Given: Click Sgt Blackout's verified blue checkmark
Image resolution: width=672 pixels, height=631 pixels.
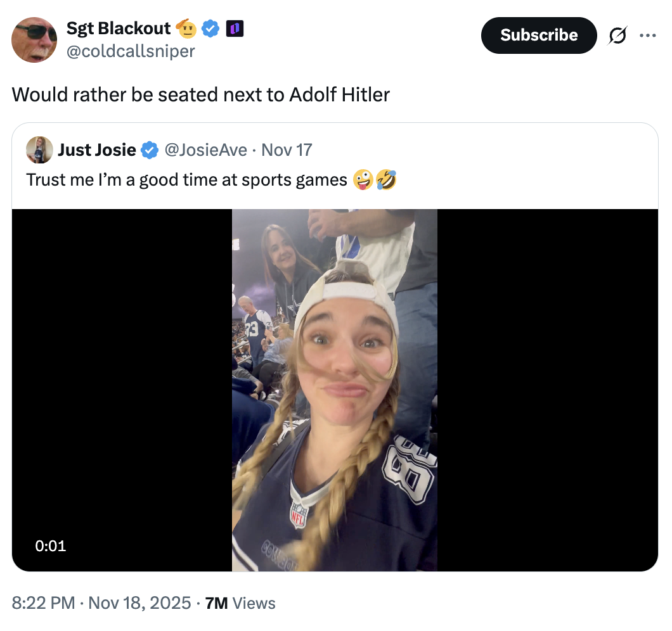Looking at the screenshot, I should coord(210,28).
